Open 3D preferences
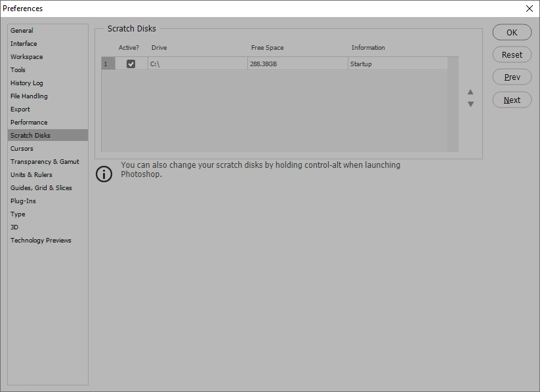 pyautogui.click(x=47, y=227)
